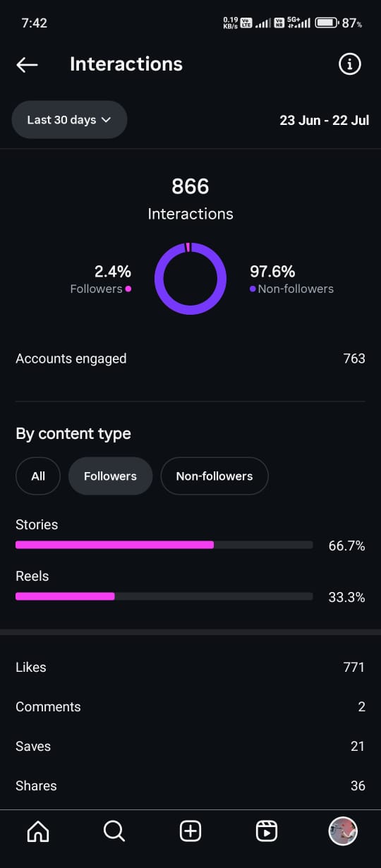
Task: Tap the Reels percentage bar
Action: pos(164,596)
